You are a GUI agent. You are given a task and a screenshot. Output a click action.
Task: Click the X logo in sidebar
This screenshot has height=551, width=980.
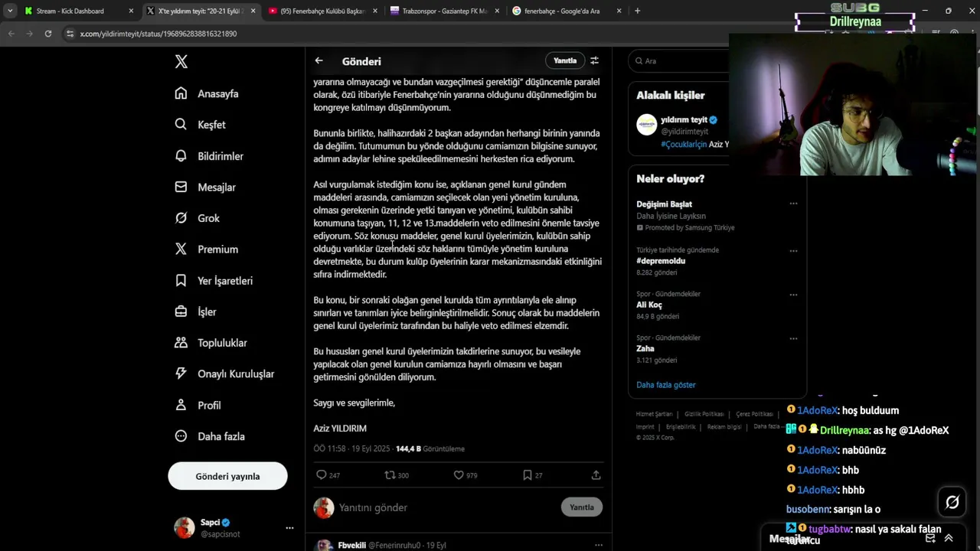pos(181,62)
